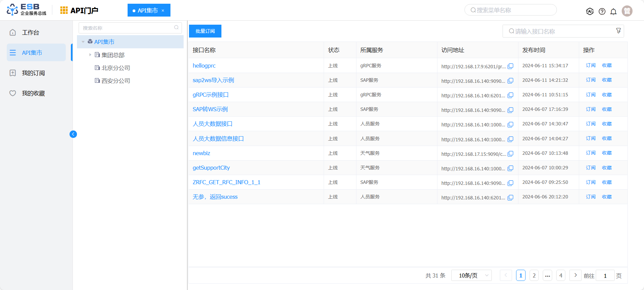Image resolution: width=644 pixels, height=290 pixels.
Task: Open 我的订阅 in the sidebar
Action: pos(33,73)
